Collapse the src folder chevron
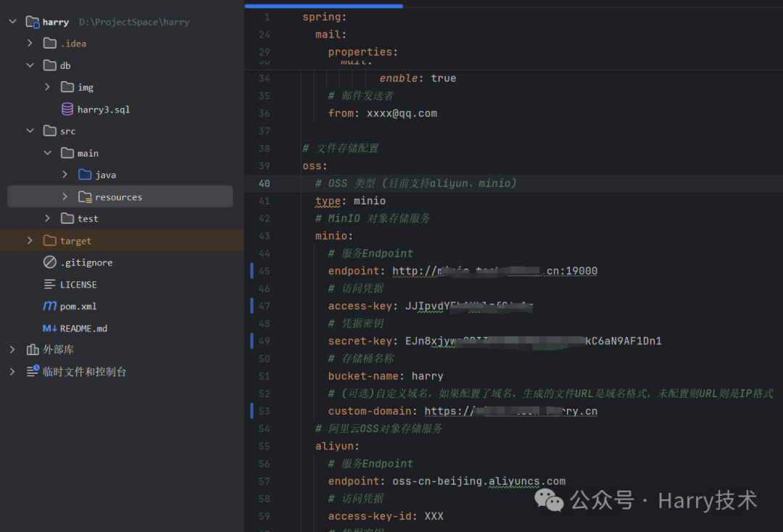This screenshot has height=532, width=783. [x=30, y=130]
